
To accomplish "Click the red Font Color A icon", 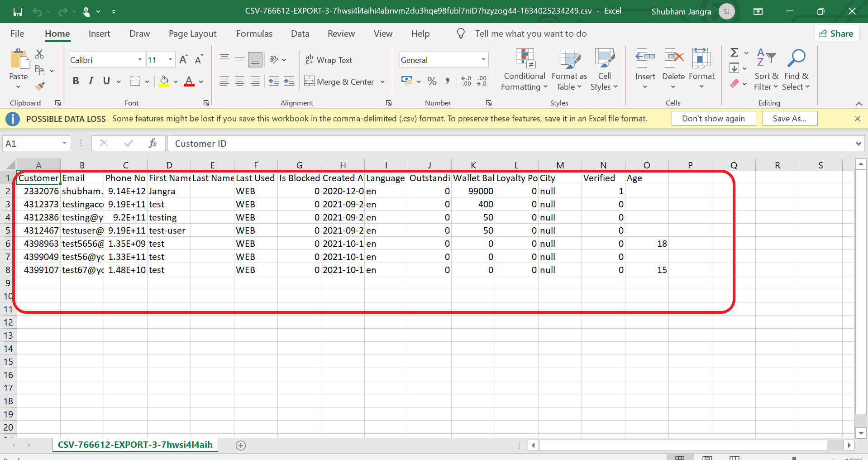I will pos(189,81).
